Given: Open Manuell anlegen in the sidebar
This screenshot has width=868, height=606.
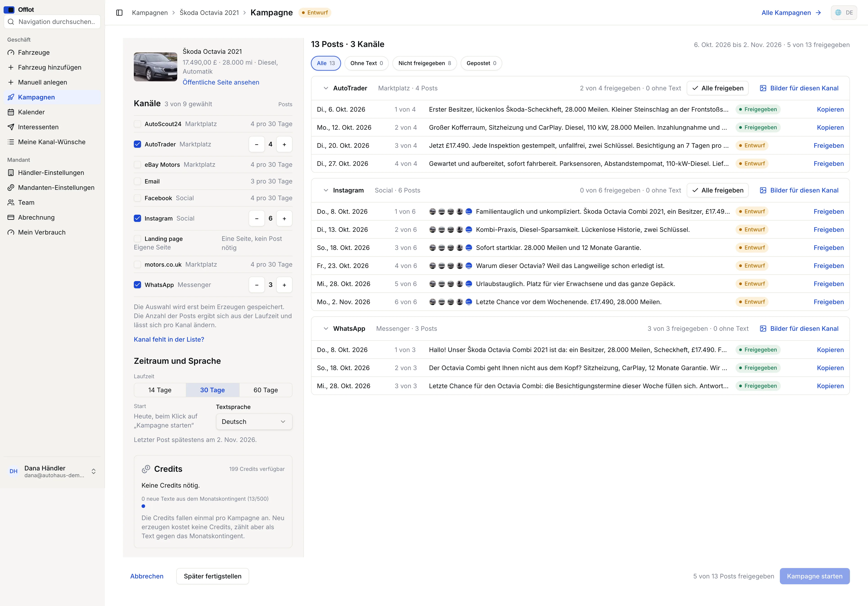Looking at the screenshot, I should tap(52, 82).
